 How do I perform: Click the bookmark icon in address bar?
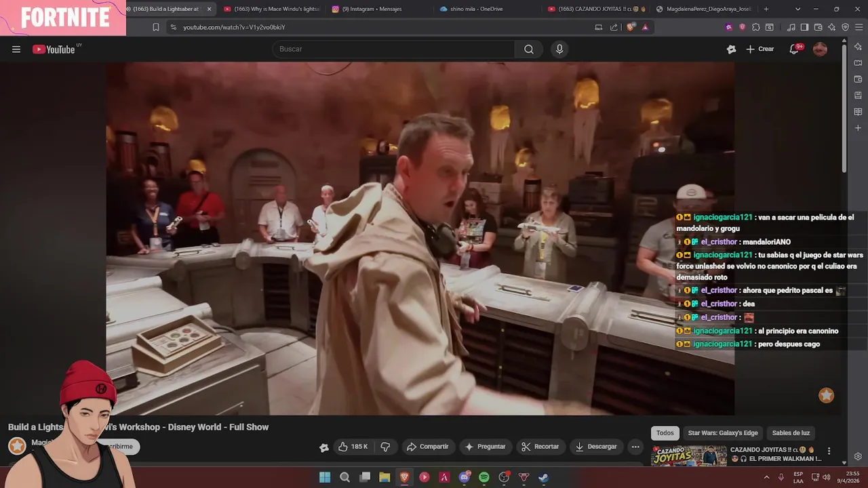coord(156,27)
